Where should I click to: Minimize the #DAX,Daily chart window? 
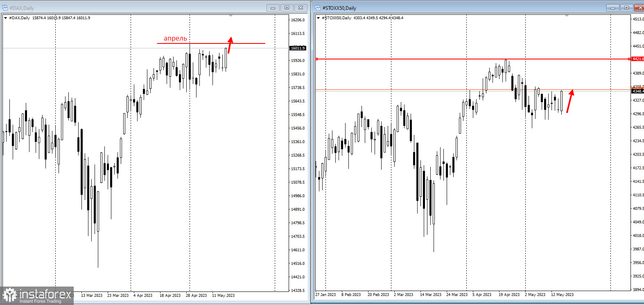pyautogui.click(x=273, y=8)
